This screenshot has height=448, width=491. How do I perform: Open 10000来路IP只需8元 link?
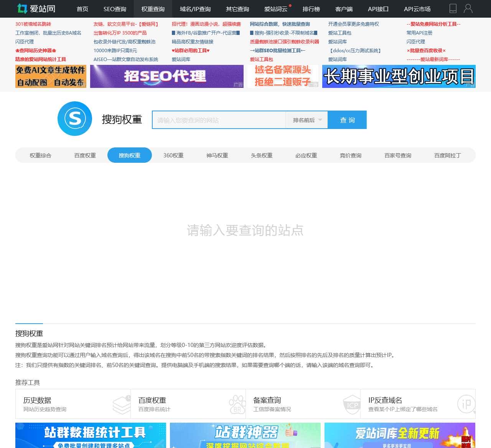pyautogui.click(x=115, y=51)
